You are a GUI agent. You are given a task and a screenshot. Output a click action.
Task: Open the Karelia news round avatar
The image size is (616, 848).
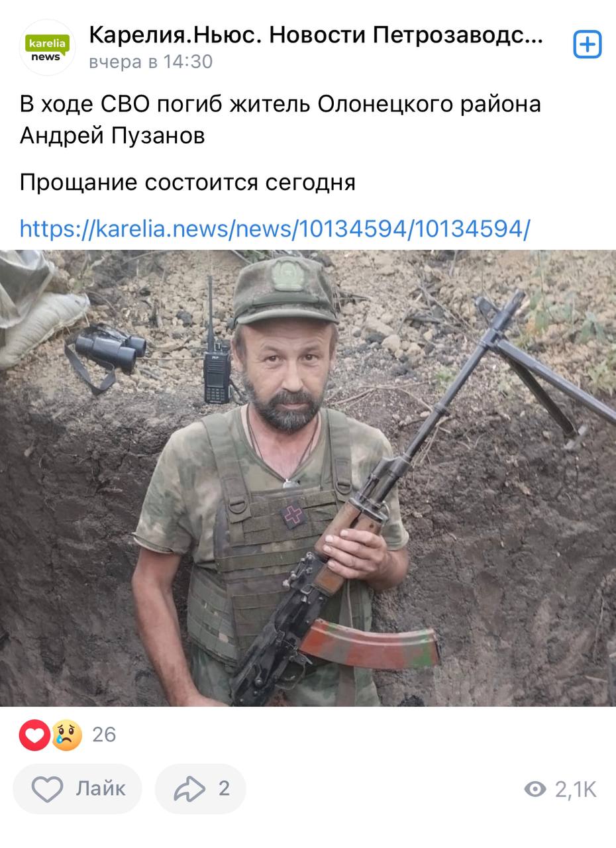point(47,48)
